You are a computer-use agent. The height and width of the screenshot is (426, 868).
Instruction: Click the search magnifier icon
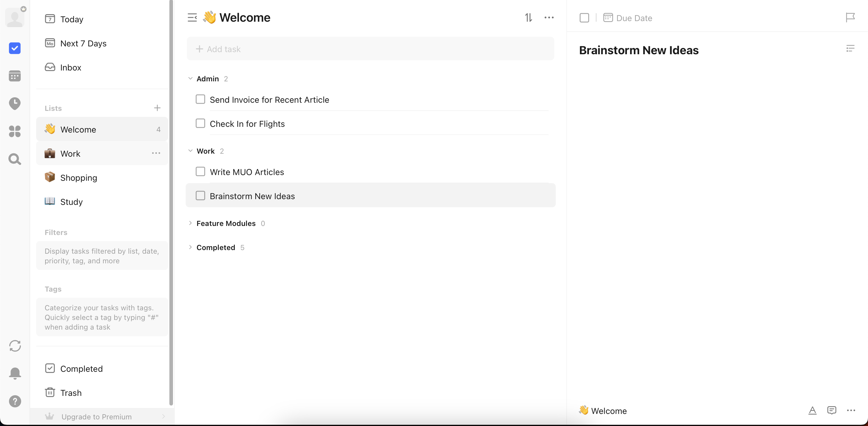coord(14,159)
